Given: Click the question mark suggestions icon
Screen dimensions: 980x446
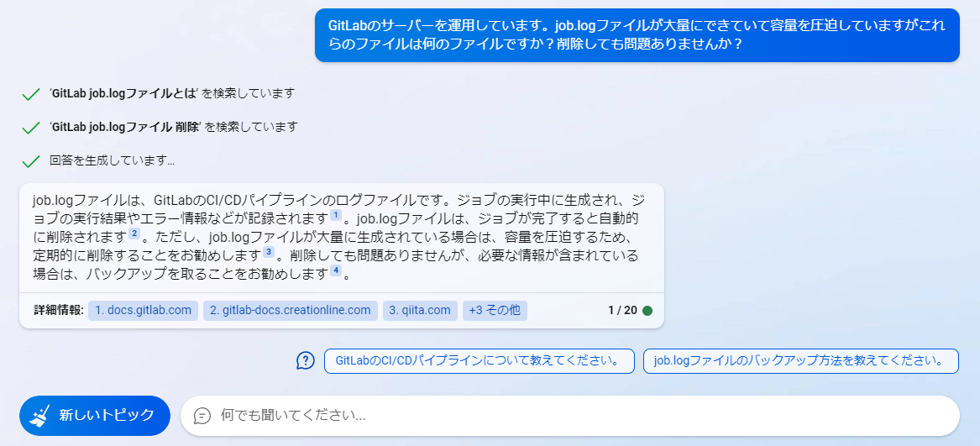Looking at the screenshot, I should click(x=305, y=361).
